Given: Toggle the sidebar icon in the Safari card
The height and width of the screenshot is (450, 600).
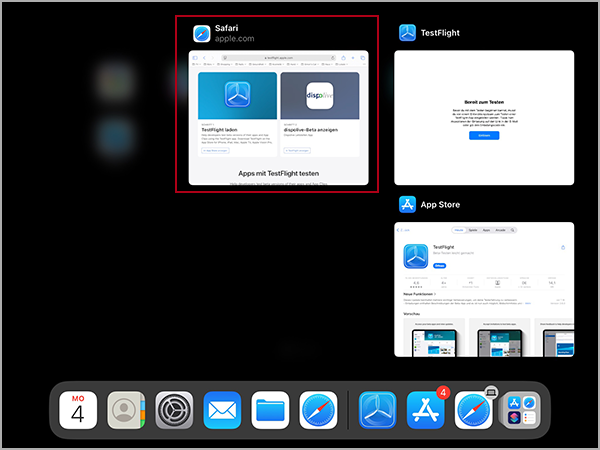Looking at the screenshot, I should tap(195, 58).
